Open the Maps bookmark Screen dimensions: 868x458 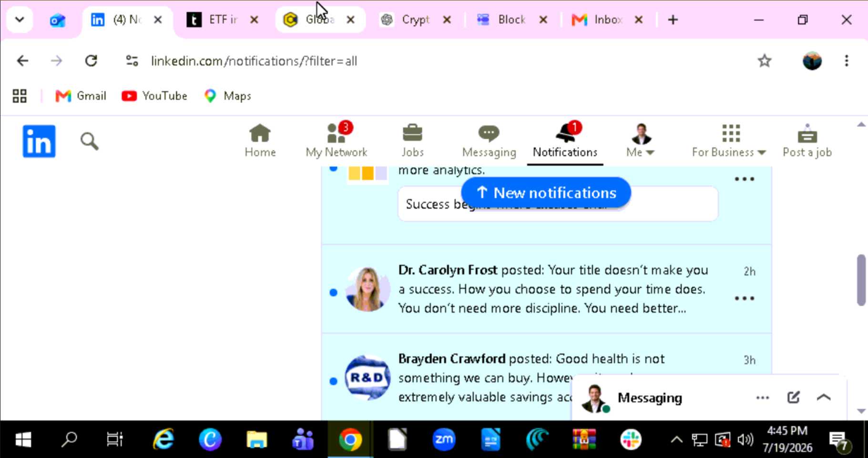[228, 96]
